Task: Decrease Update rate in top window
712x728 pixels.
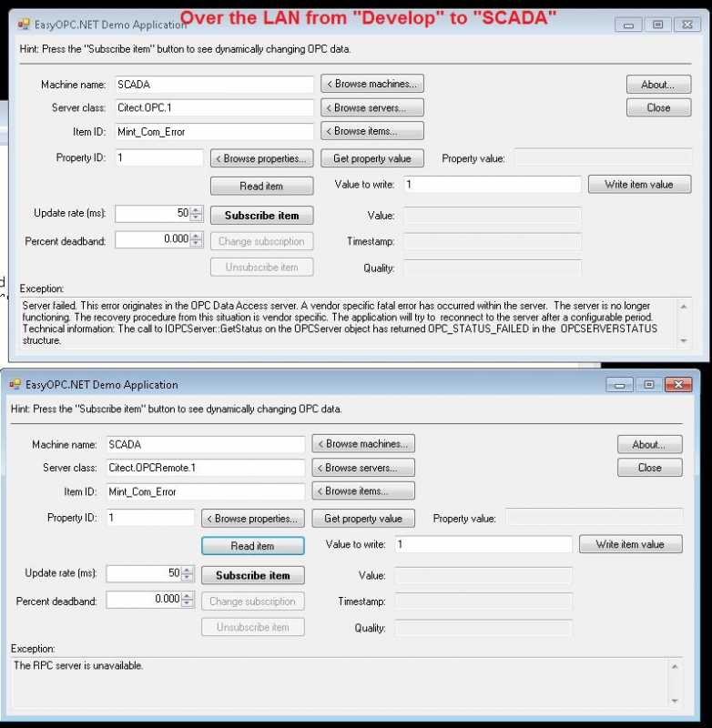Action: pos(196,217)
